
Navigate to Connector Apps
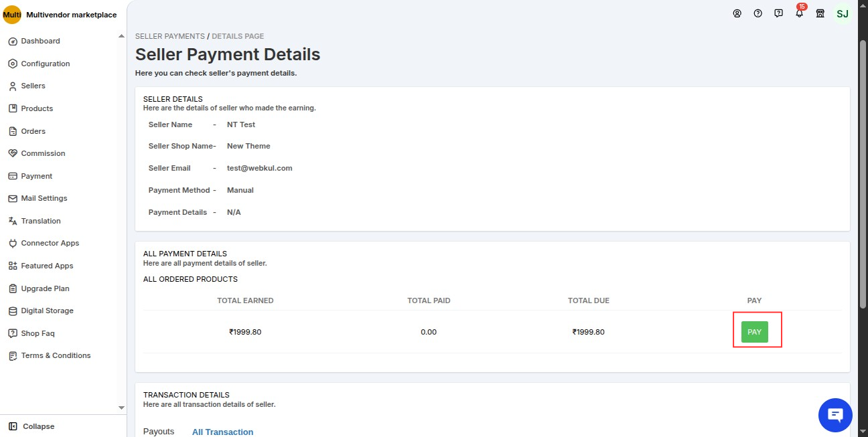click(50, 243)
